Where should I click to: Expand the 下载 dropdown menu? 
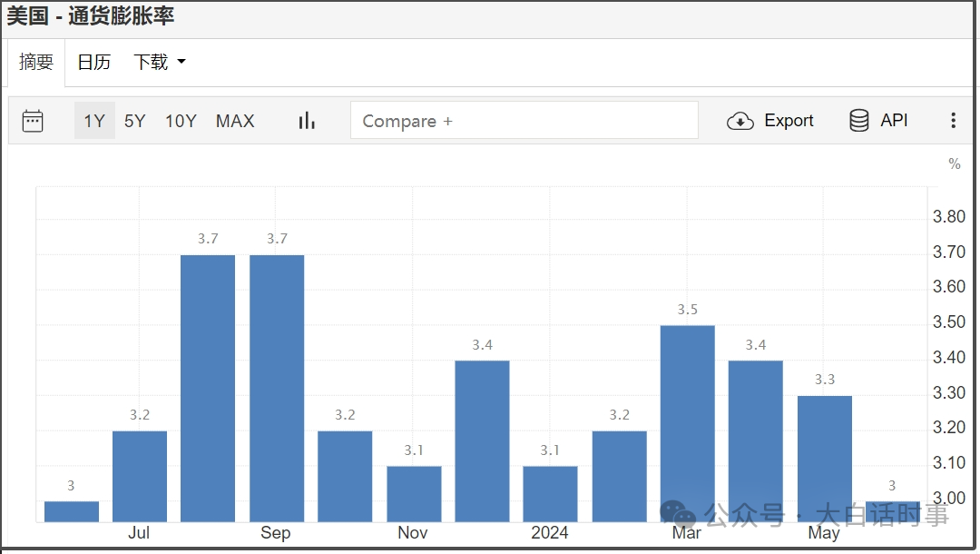pos(159,62)
